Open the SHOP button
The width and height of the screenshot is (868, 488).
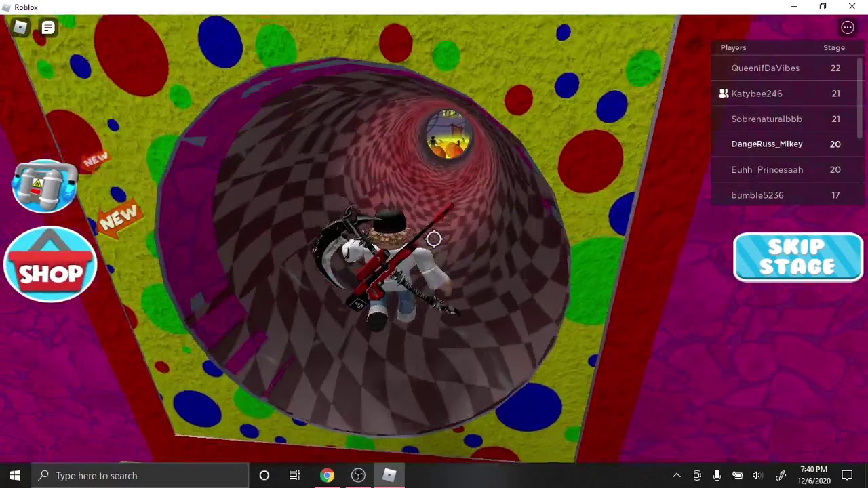[51, 264]
